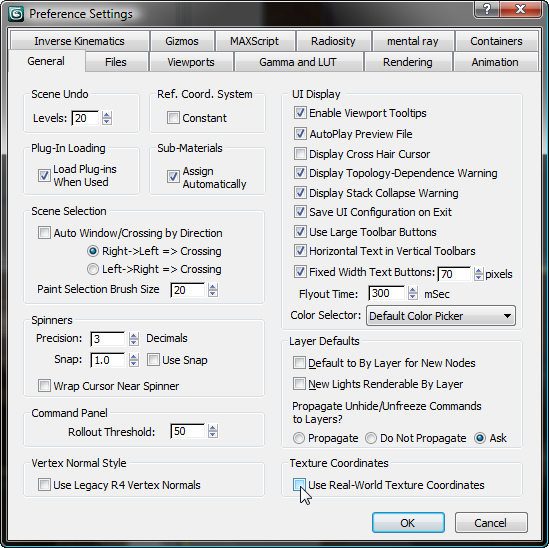Click the OK button

coord(408,523)
